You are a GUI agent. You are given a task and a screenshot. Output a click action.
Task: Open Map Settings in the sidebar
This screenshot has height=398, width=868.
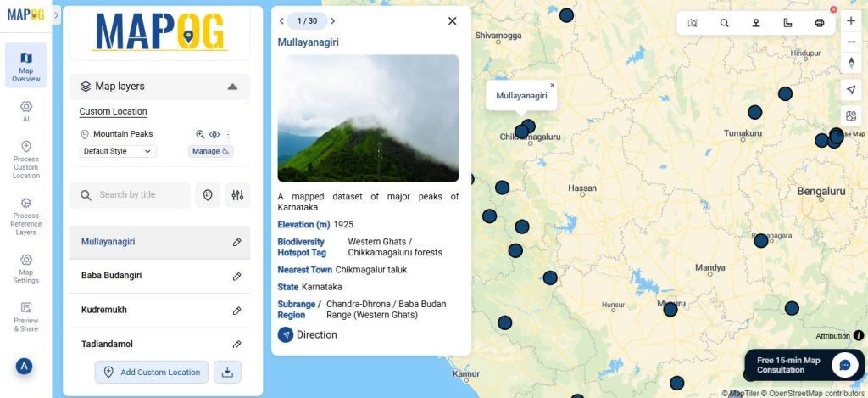(x=26, y=268)
